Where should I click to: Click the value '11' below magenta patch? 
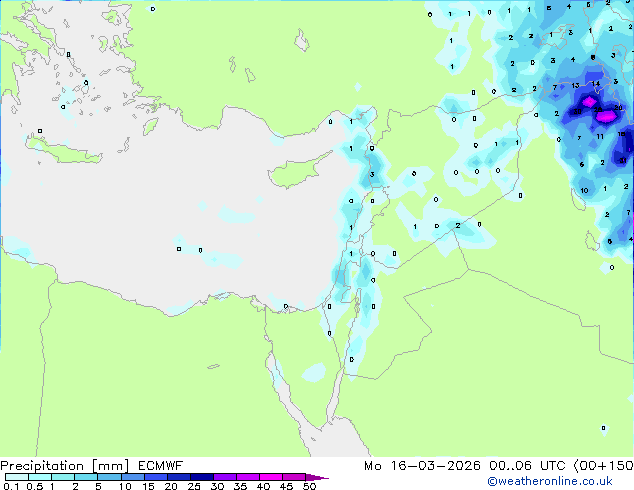[600, 137]
